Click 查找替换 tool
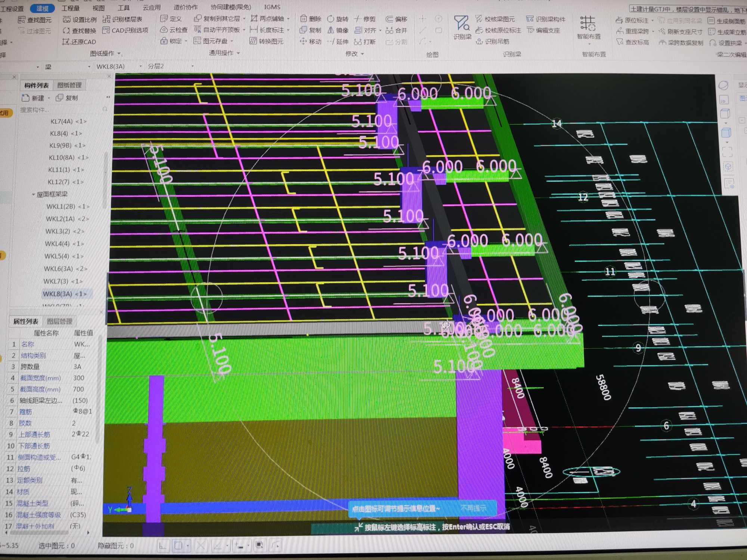 coord(80,31)
